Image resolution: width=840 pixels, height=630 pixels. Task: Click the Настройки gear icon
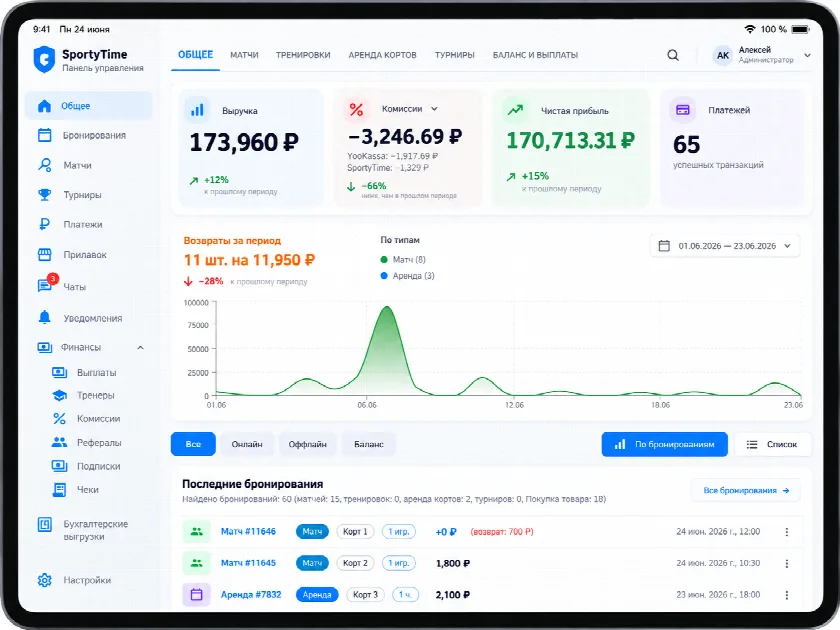(x=44, y=580)
